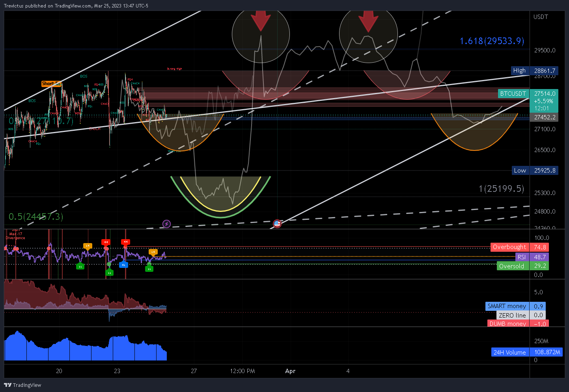Click the 24800.0 price axis tick
Image resolution: width=569 pixels, height=392 pixels.
[545, 212]
